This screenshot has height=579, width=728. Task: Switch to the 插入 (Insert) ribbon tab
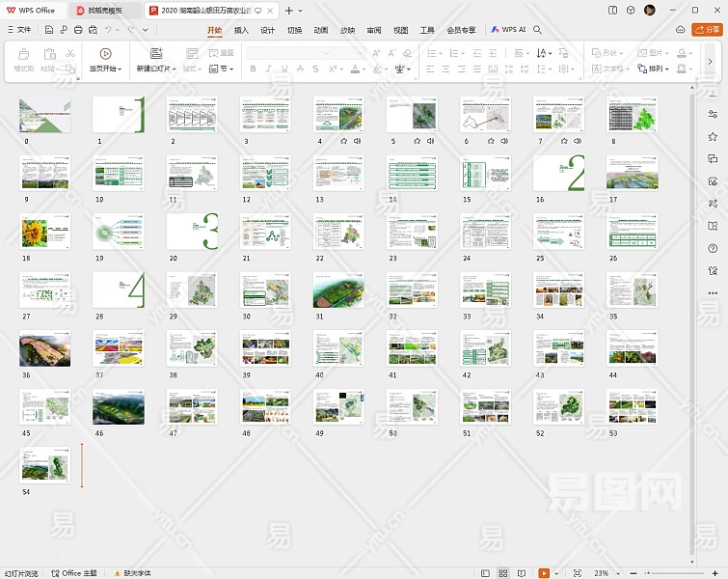241,30
